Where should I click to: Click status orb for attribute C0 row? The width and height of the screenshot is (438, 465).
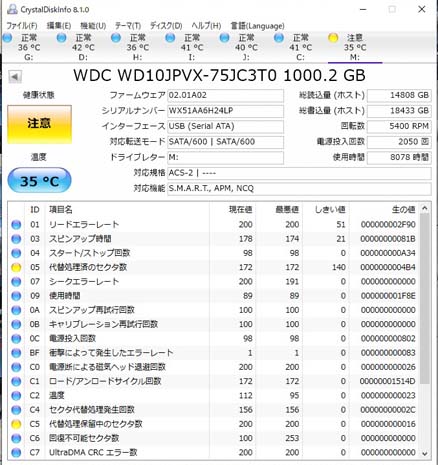coord(16,367)
